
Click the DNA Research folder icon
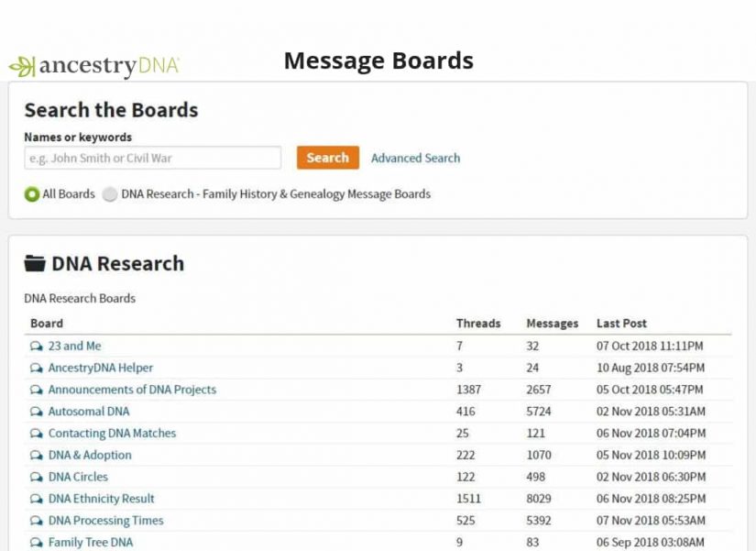tap(35, 264)
